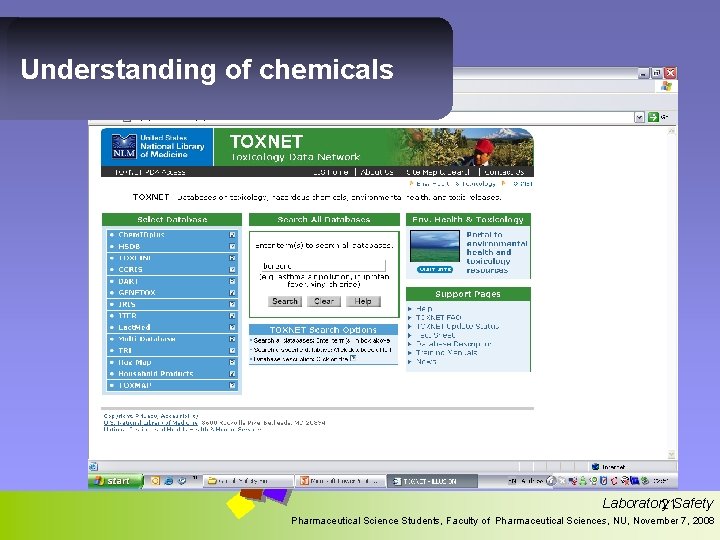720x540 pixels.
Task: Open the info icon beside CCRIS
Action: (x=232, y=270)
